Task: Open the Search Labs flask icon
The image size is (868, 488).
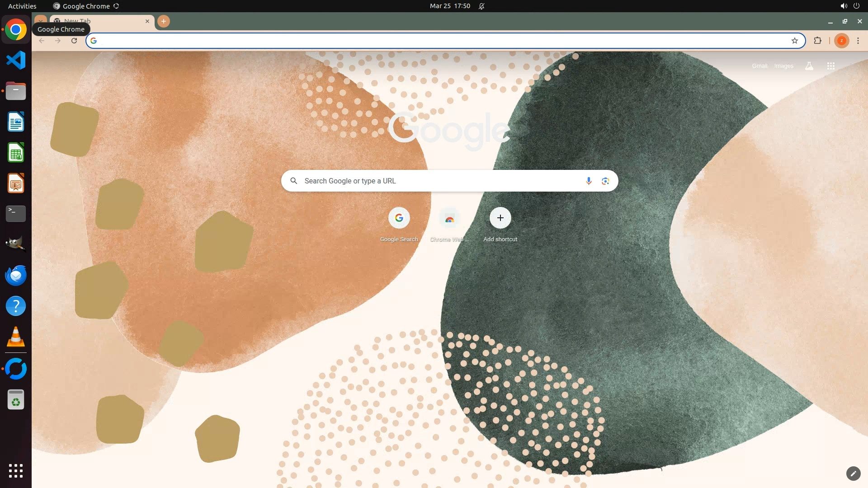Action: 809,66
